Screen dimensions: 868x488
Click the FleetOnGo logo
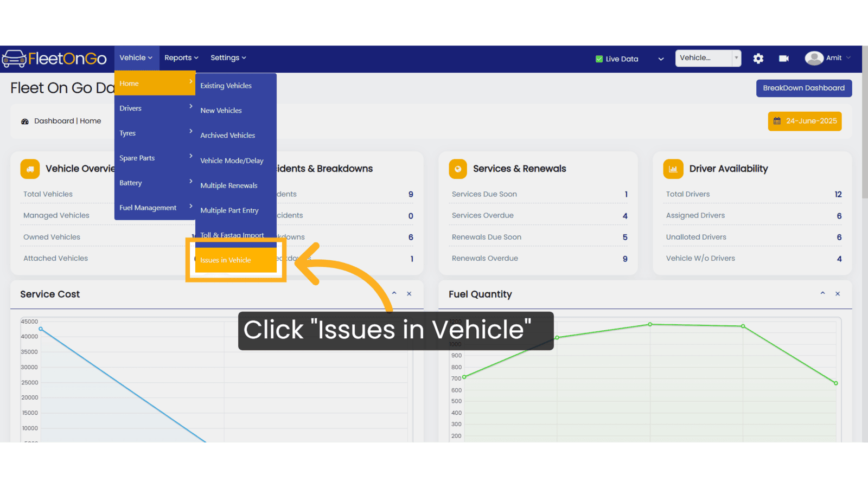point(54,59)
